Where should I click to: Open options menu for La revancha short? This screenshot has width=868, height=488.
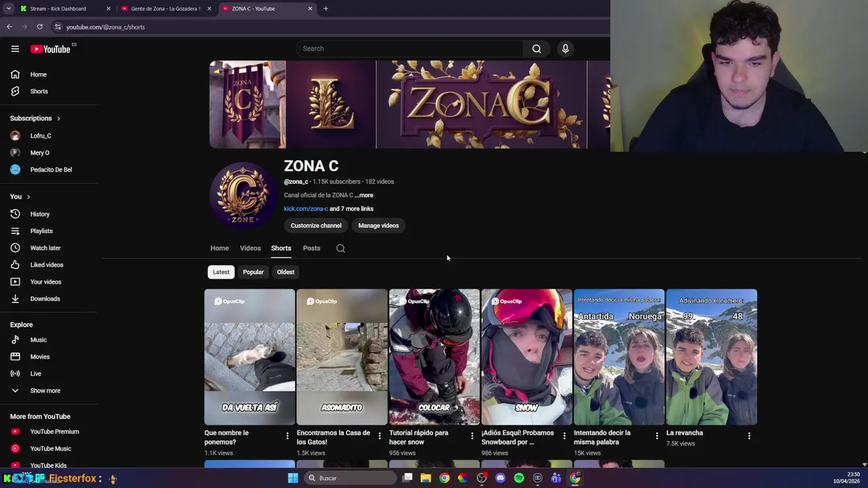point(749,436)
